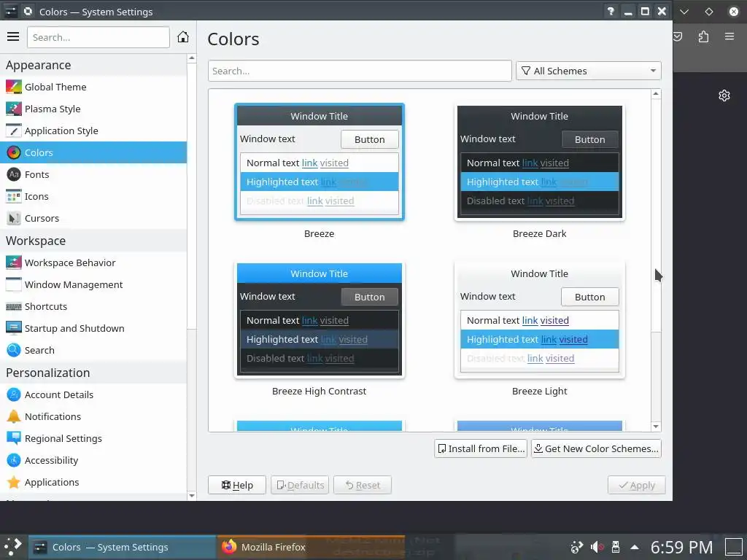Screen dimensions: 747x560
Task: Open Window Management settings
Action: [93, 284]
